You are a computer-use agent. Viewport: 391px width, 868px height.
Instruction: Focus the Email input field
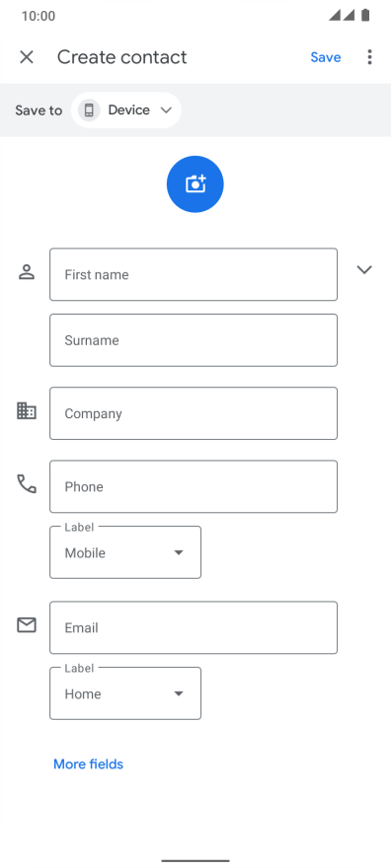pos(194,627)
